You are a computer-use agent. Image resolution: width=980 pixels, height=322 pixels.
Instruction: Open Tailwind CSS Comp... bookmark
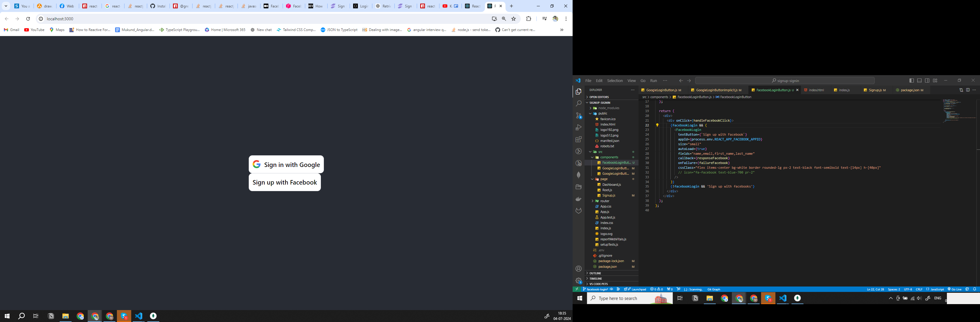pos(296,30)
